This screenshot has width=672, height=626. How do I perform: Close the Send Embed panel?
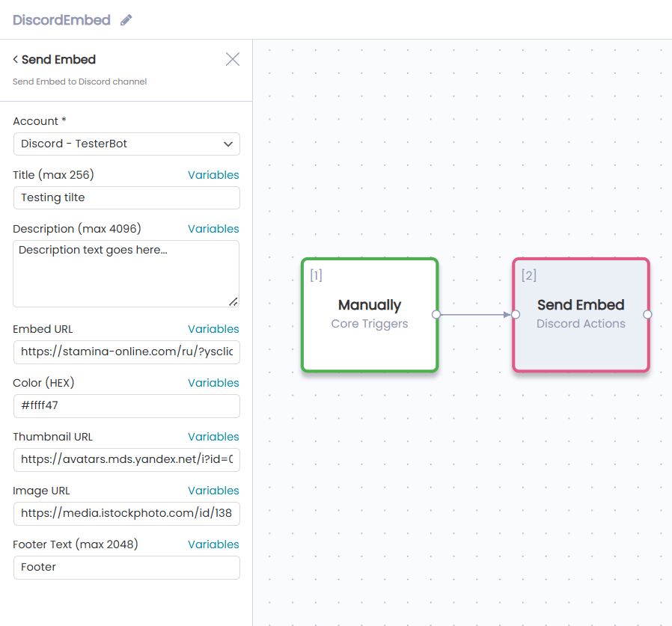232,59
